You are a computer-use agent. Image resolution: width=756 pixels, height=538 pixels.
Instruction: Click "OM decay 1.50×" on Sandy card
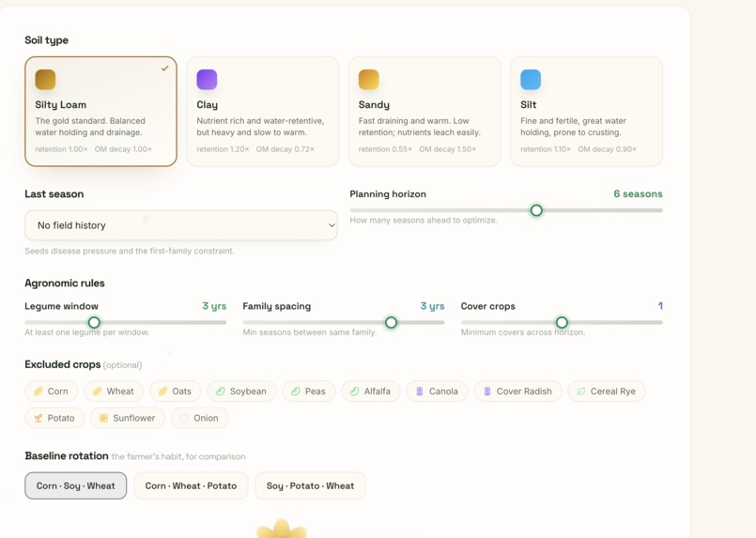click(447, 149)
